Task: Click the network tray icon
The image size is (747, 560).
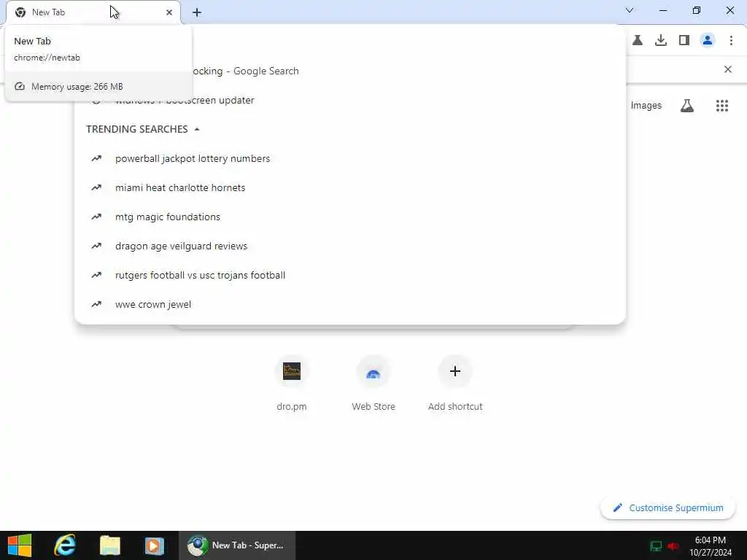Action: (x=656, y=546)
